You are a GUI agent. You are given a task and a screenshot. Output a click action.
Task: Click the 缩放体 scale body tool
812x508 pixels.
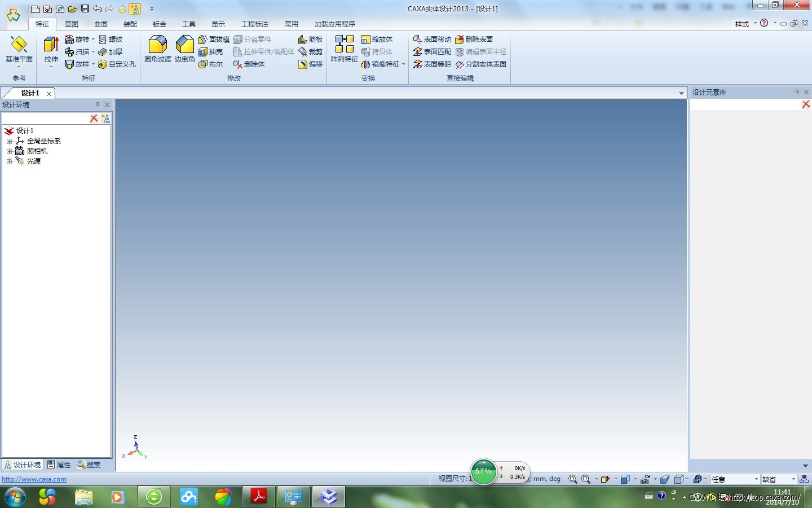377,40
